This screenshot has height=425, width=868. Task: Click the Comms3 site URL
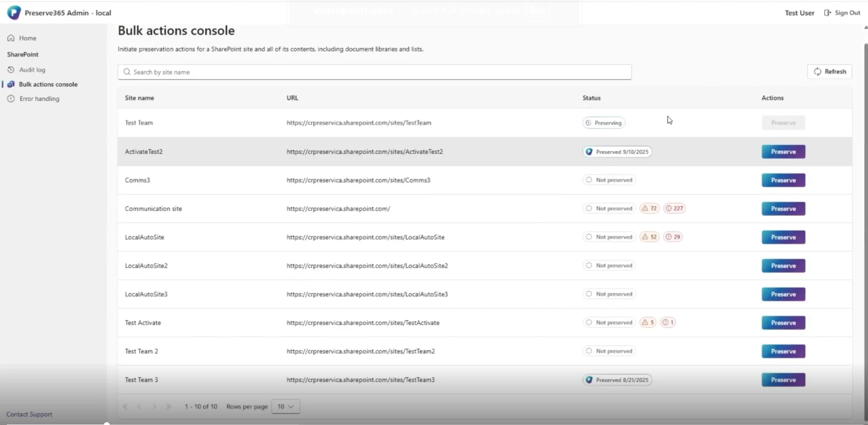click(x=358, y=180)
